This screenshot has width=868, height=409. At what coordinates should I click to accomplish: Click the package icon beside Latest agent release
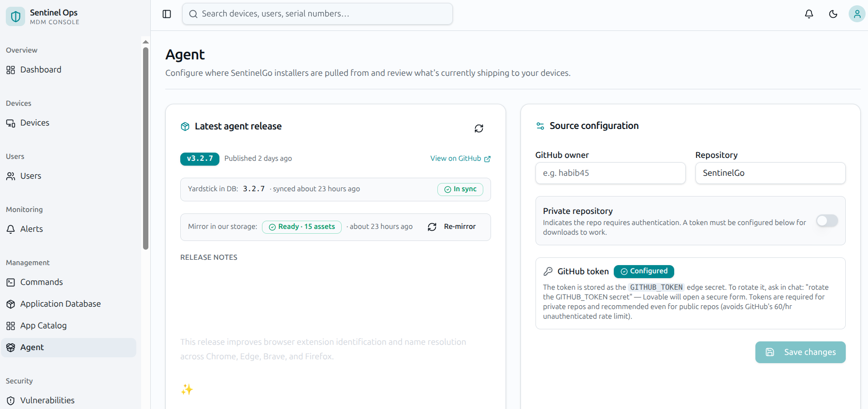pos(185,127)
